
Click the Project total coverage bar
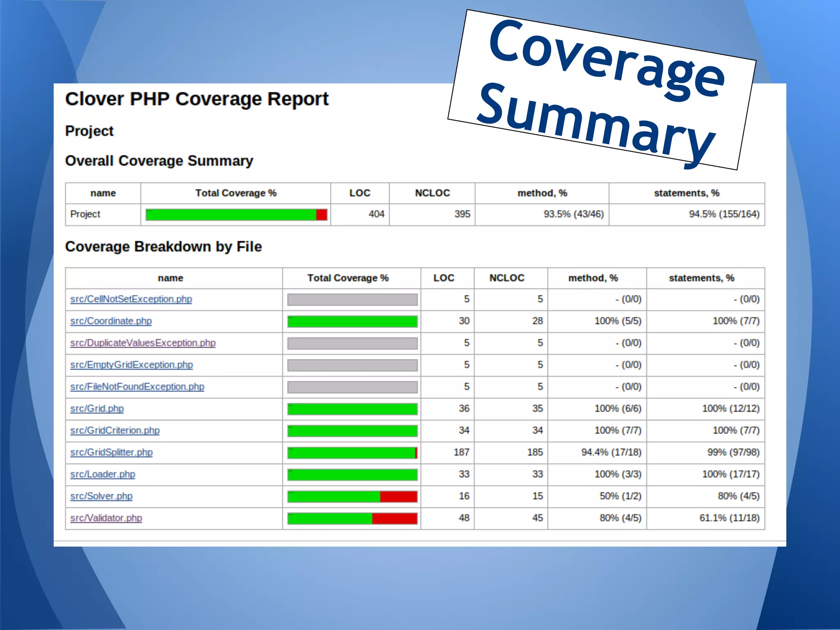click(236, 215)
